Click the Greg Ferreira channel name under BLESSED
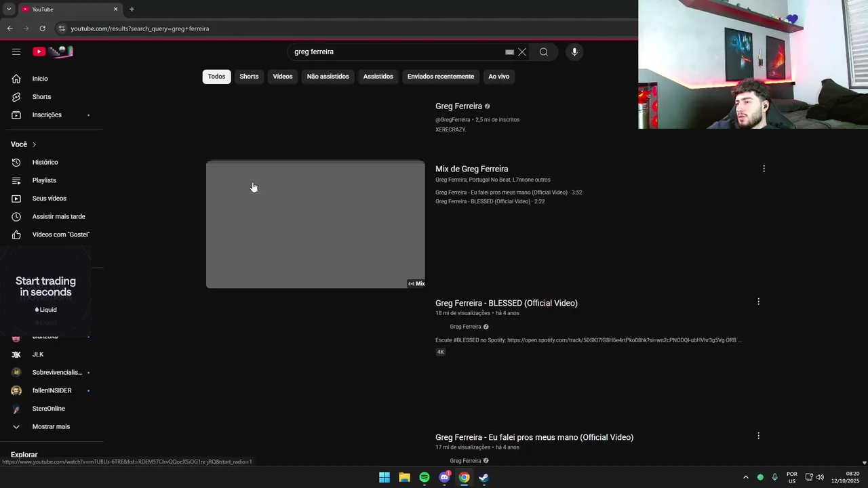This screenshot has height=488, width=868. [465, 327]
